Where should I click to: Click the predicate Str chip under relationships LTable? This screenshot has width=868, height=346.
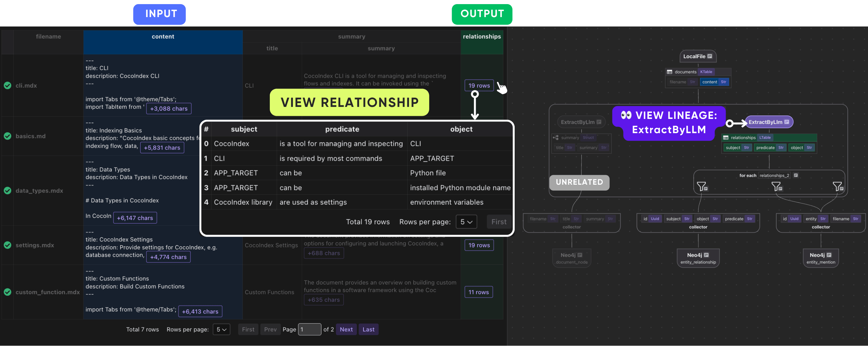click(x=770, y=148)
